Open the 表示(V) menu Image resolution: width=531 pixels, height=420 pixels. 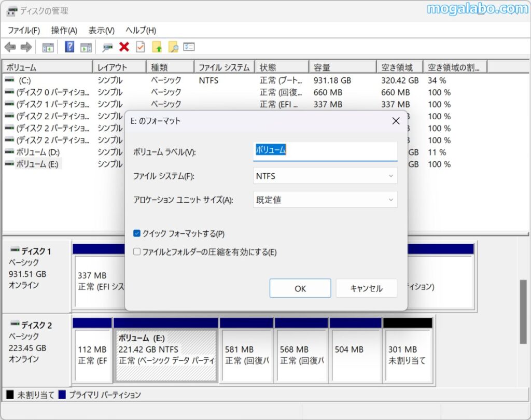click(102, 31)
